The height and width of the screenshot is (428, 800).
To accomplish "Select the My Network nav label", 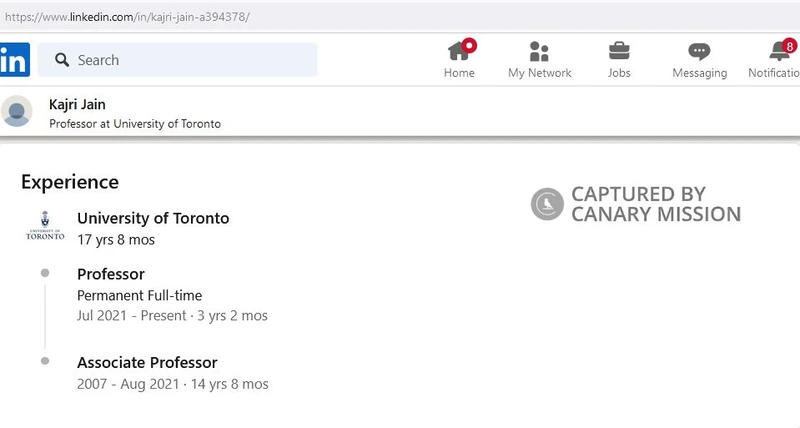I will click(x=540, y=73).
